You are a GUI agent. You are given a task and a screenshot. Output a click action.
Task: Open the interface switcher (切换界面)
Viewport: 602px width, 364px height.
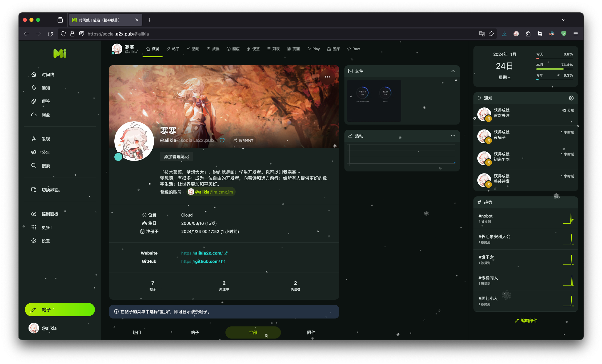pos(50,190)
